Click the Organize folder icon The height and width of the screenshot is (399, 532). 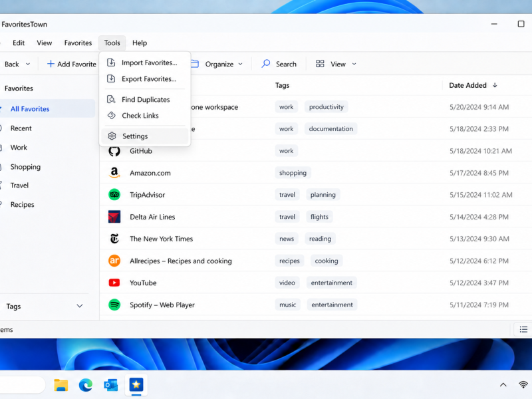tap(195, 64)
